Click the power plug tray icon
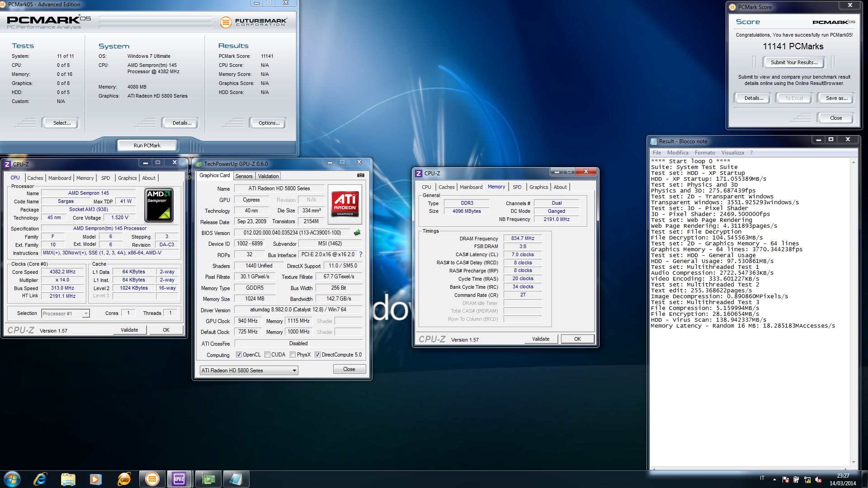Viewport: 868px width, 488px height. pos(796,479)
